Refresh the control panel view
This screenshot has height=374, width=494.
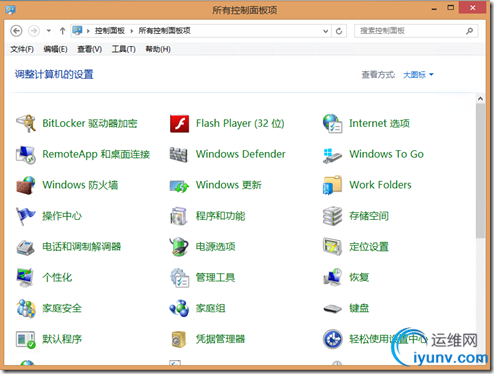pyautogui.click(x=339, y=31)
